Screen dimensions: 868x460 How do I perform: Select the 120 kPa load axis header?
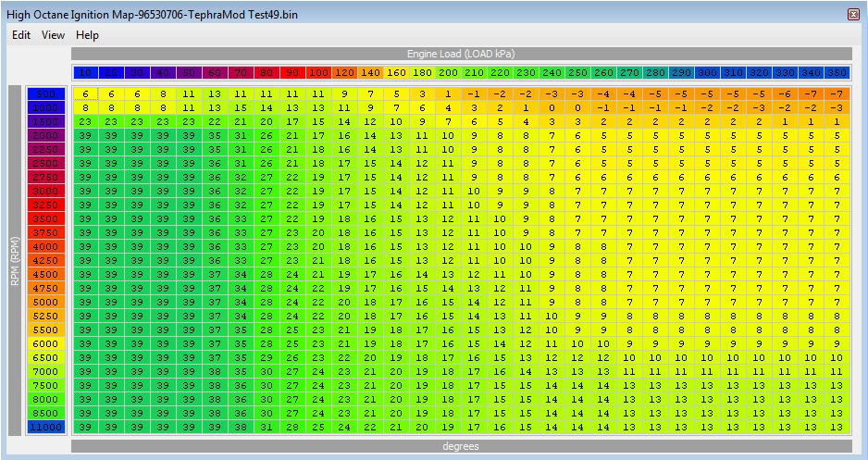344,72
